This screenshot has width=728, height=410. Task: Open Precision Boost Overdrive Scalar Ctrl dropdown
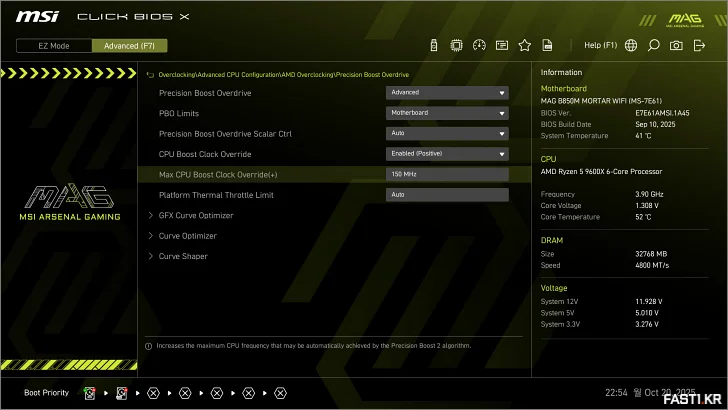click(x=447, y=134)
